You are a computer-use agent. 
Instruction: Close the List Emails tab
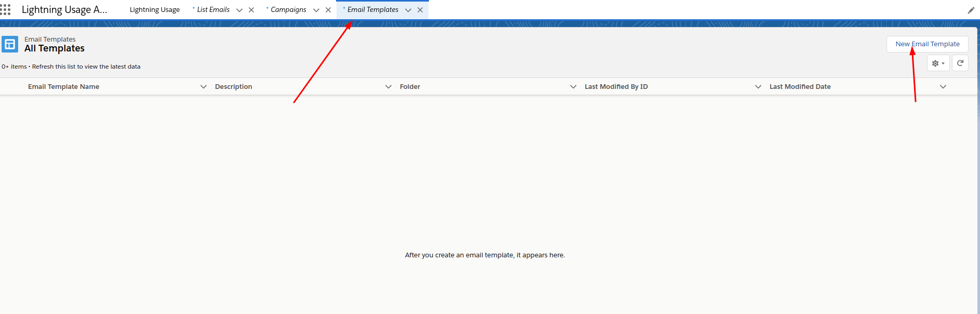click(x=251, y=10)
